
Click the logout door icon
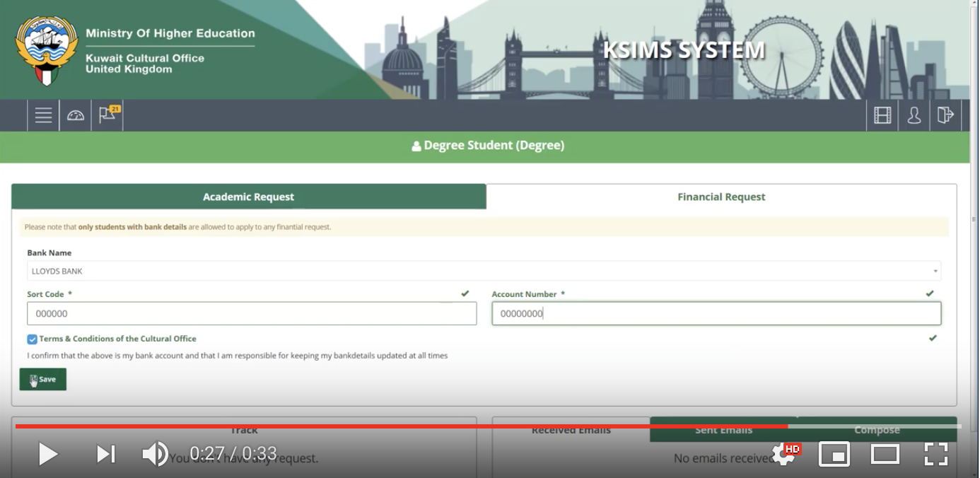pos(945,115)
